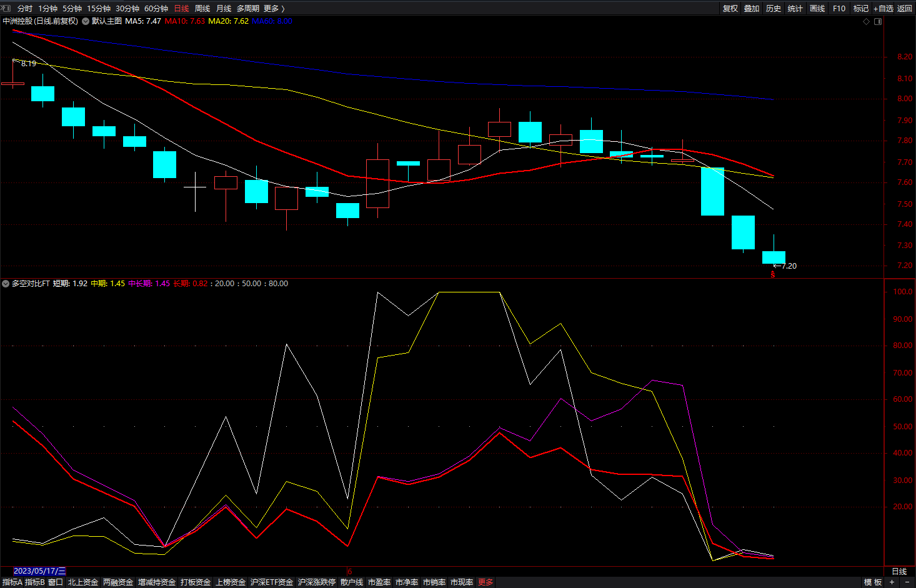Click the MA5: 7.47 value label
This screenshot has height=588, width=916.
click(143, 21)
